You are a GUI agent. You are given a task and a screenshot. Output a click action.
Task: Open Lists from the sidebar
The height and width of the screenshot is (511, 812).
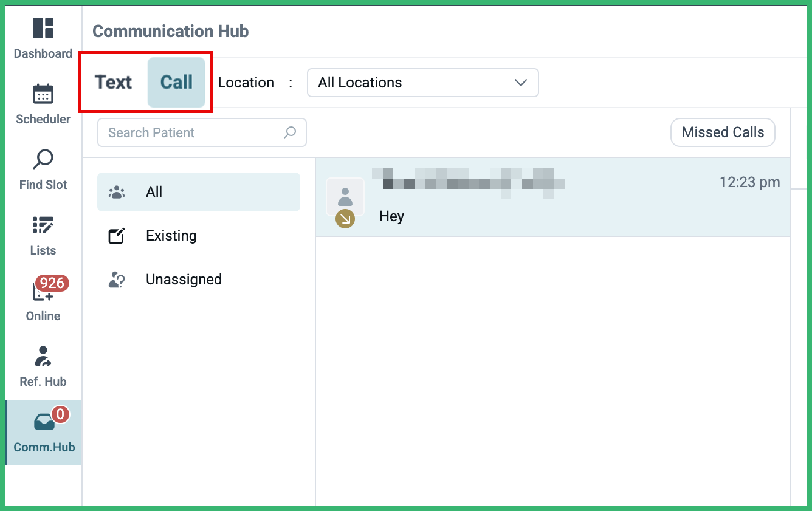click(x=43, y=235)
